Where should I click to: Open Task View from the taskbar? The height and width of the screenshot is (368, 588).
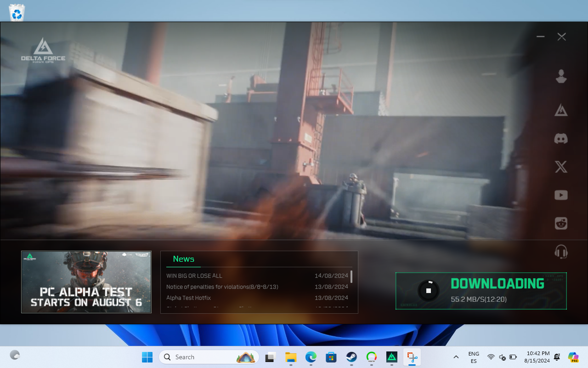pyautogui.click(x=271, y=357)
